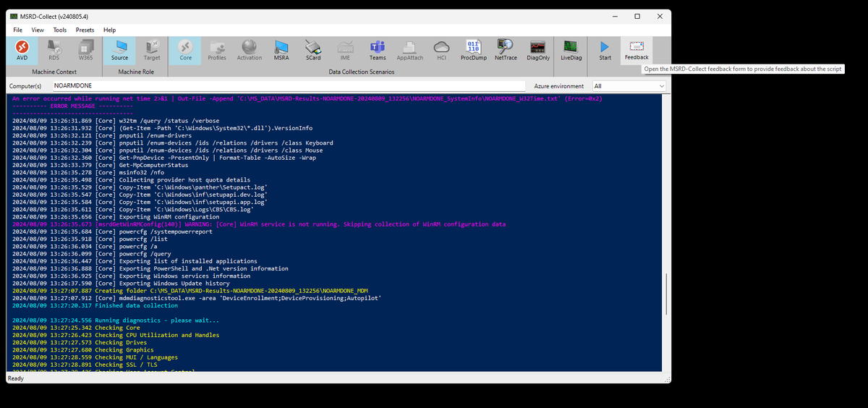Toggle the IME scenario icon

click(345, 50)
